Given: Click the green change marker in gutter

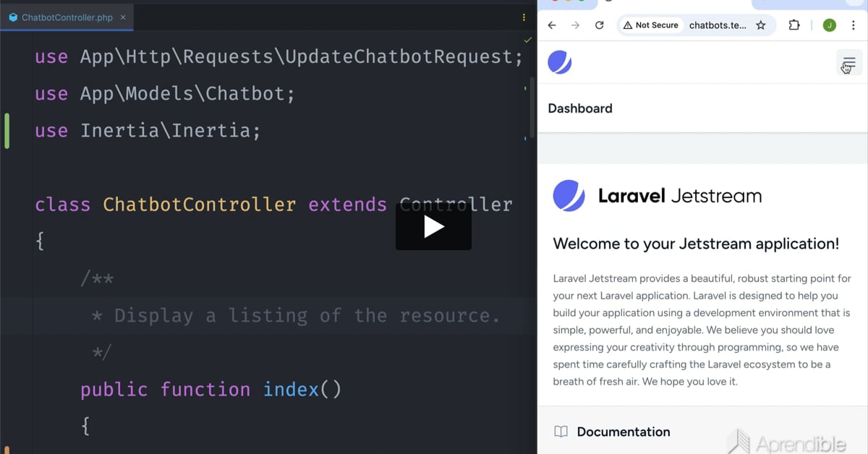Looking at the screenshot, I should pyautogui.click(x=7, y=131).
